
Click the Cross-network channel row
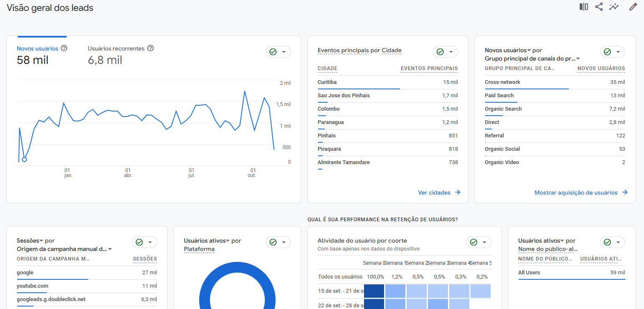coord(555,82)
